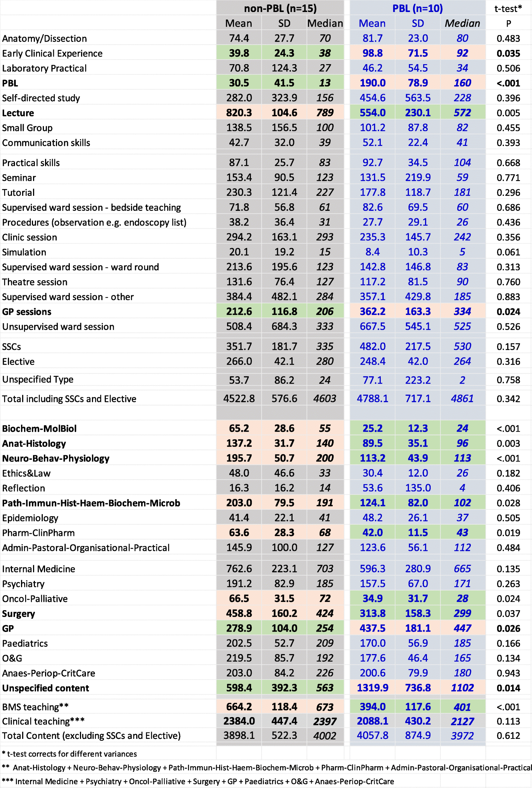Click the Surgery p-value 0.037
532x788 pixels.
[508, 614]
